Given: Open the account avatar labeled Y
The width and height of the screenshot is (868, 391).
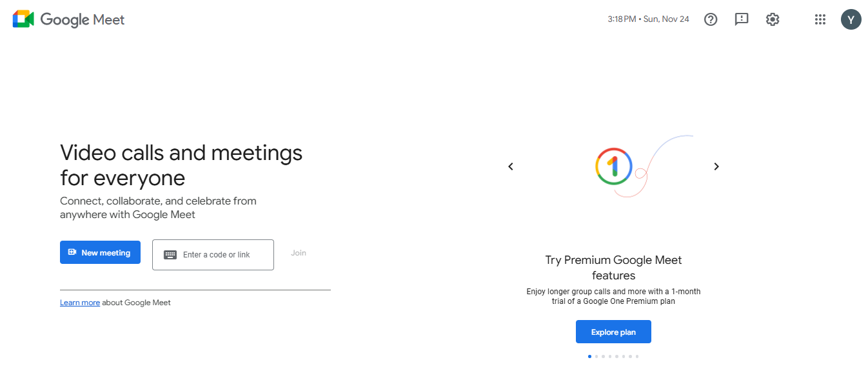Looking at the screenshot, I should tap(851, 19).
